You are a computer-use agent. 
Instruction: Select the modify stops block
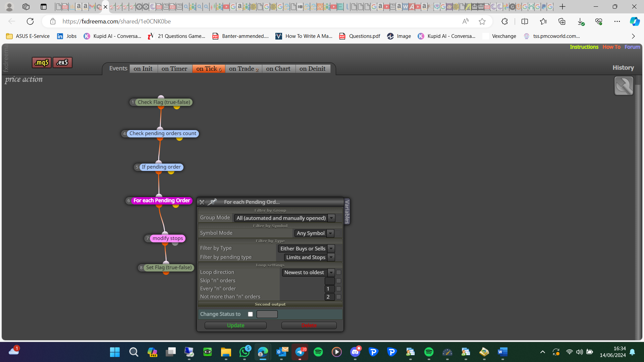click(168, 238)
